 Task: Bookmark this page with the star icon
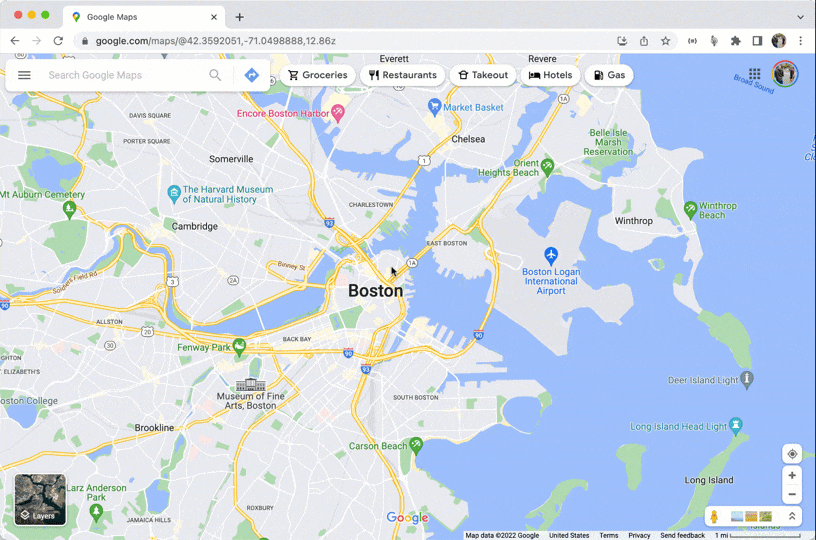[x=666, y=41]
